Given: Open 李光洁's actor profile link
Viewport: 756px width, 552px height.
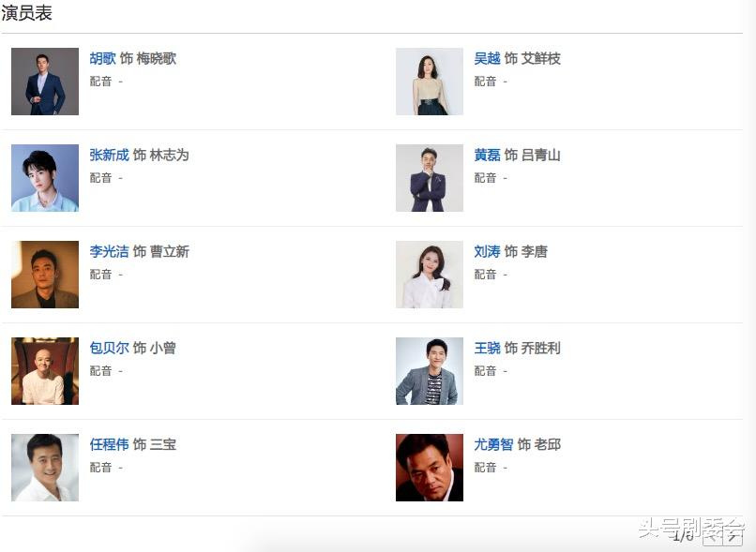Looking at the screenshot, I should tap(109, 251).
